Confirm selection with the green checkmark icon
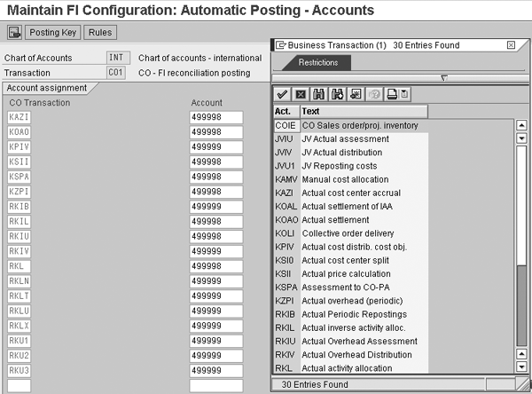 click(x=282, y=94)
